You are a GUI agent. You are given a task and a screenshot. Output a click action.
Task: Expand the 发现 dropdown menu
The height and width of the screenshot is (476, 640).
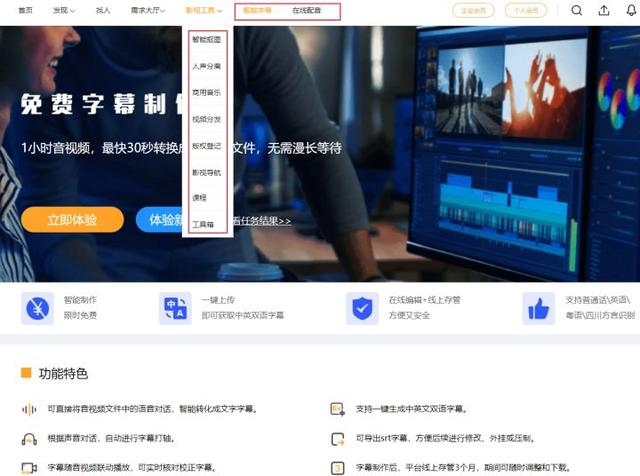(64, 10)
